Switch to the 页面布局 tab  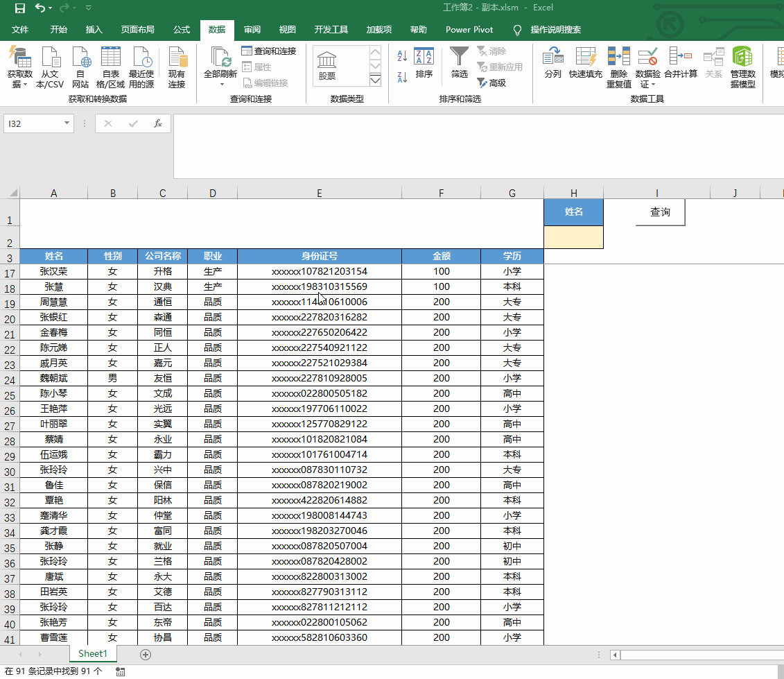(137, 30)
